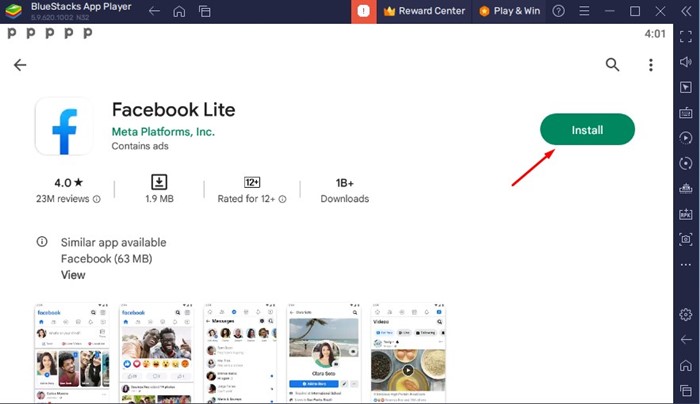The image size is (700, 404).
Task: Open BlueStacks multi-instance tabs icon
Action: click(204, 11)
